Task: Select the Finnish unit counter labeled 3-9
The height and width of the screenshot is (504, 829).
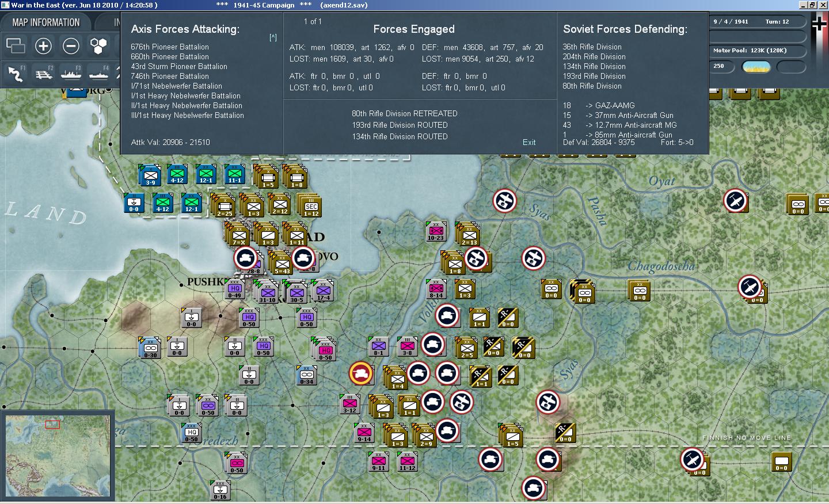Action: [x=149, y=174]
